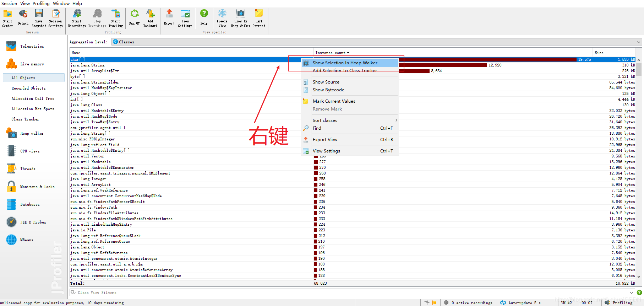
Task: Open the View menu
Action: tap(25, 3)
